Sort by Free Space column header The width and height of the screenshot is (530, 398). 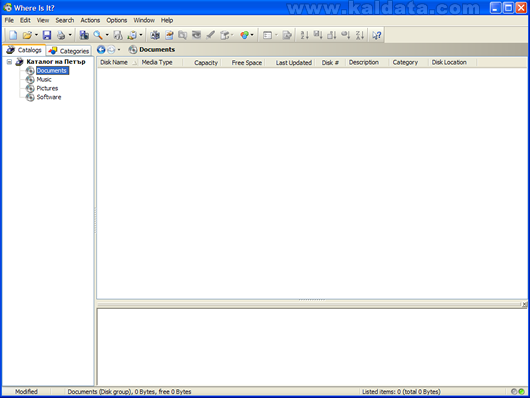click(x=243, y=63)
